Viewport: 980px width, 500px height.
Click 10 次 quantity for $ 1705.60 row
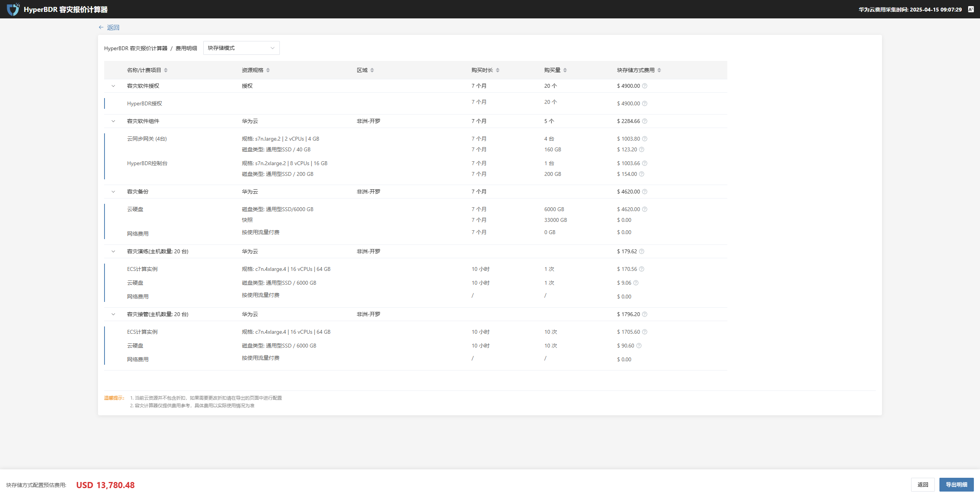(551, 332)
